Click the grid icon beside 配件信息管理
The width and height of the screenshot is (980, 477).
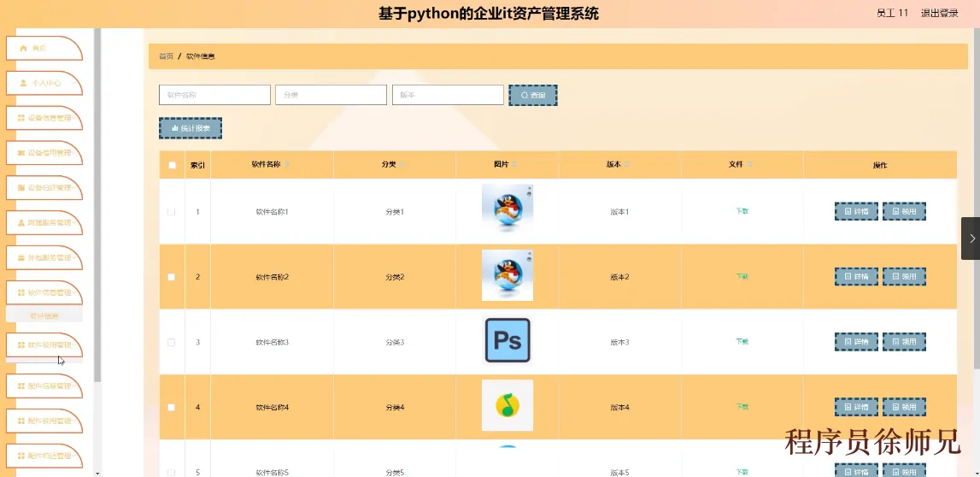point(21,386)
